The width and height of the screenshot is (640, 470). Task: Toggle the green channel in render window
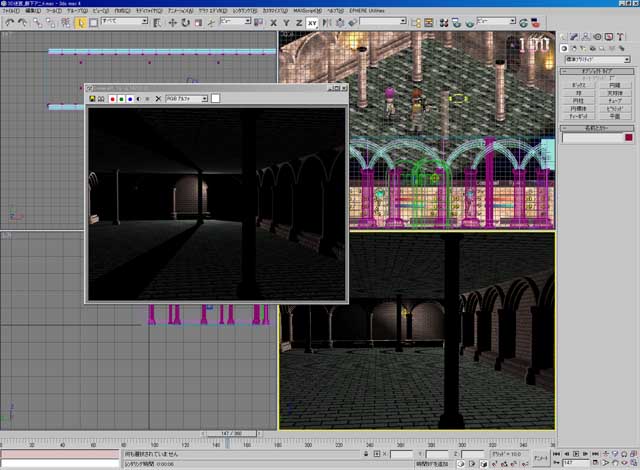click(121, 99)
